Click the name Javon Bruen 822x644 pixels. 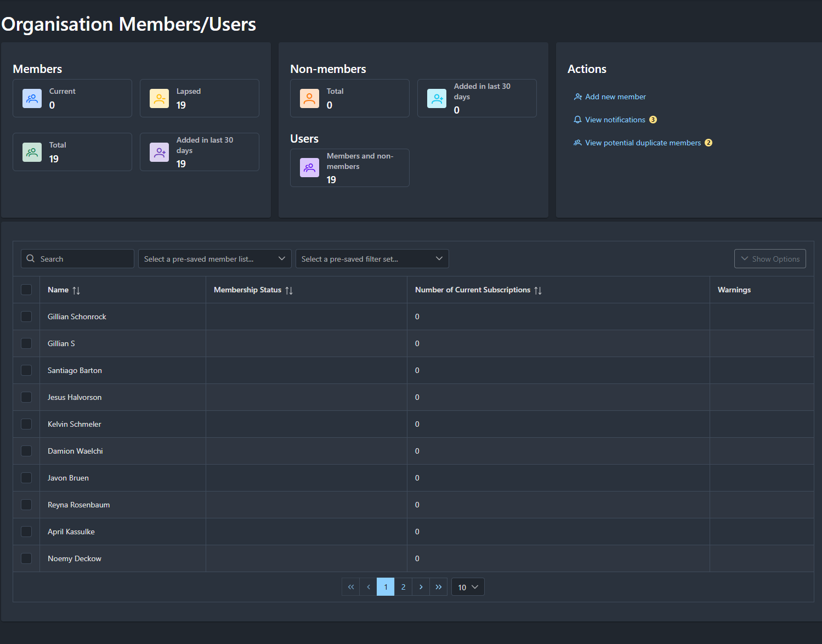[x=68, y=478]
